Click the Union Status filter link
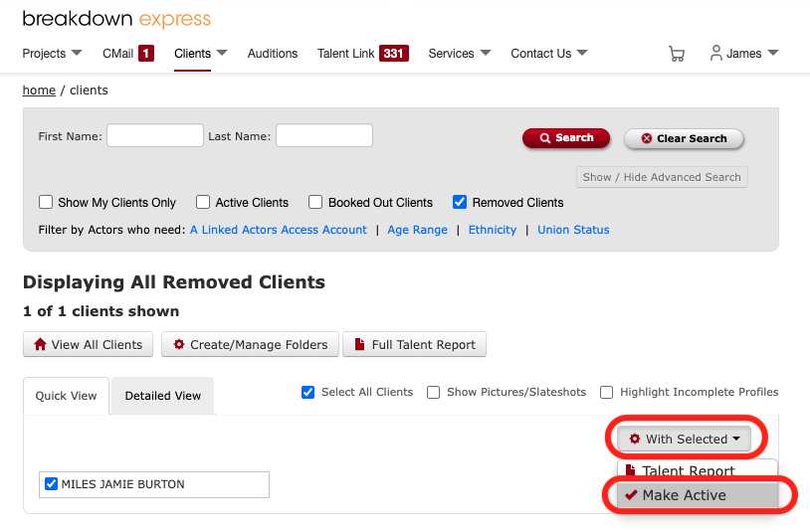 point(573,230)
